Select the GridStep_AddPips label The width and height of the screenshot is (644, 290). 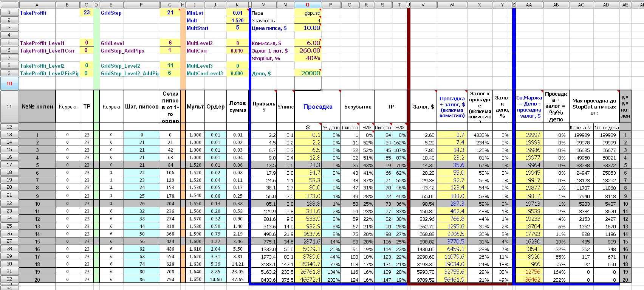click(x=130, y=51)
